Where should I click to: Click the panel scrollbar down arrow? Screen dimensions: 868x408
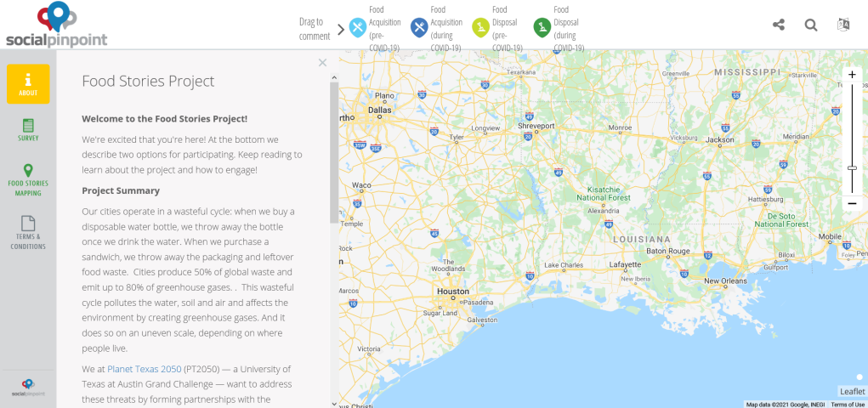pyautogui.click(x=334, y=404)
